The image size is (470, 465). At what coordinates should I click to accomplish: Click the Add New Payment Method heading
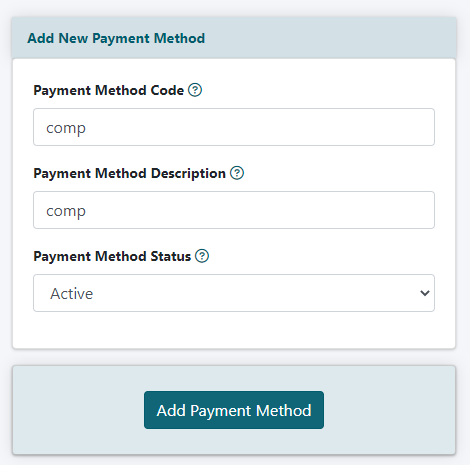click(116, 38)
